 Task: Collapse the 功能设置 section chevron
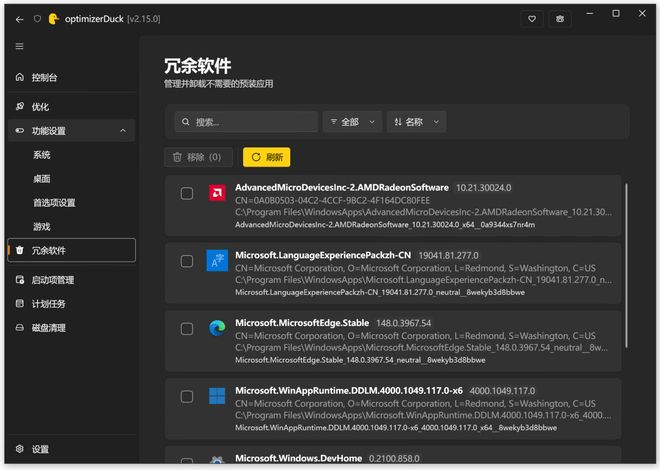[123, 131]
